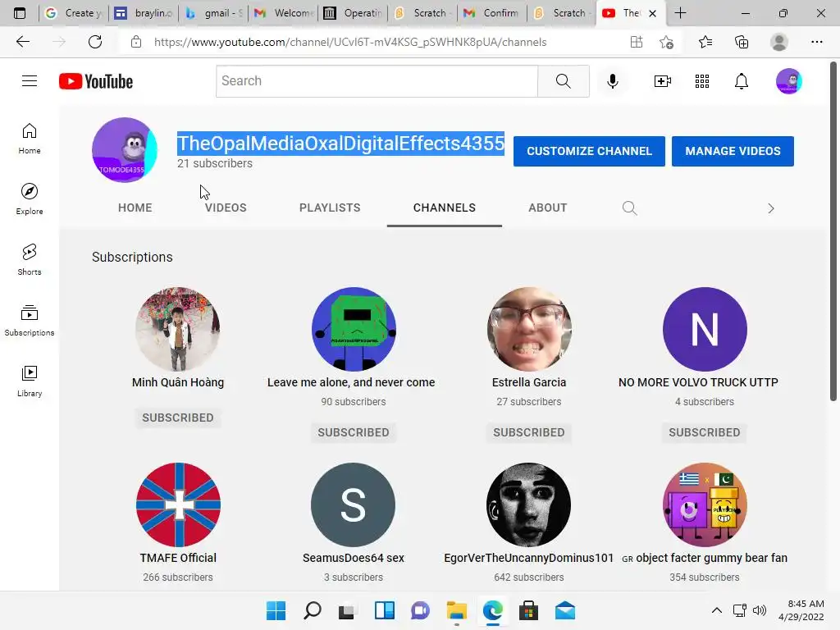Viewport: 840px width, 630px height.
Task: Switch to the VIDEOS channel tab
Action: (226, 208)
